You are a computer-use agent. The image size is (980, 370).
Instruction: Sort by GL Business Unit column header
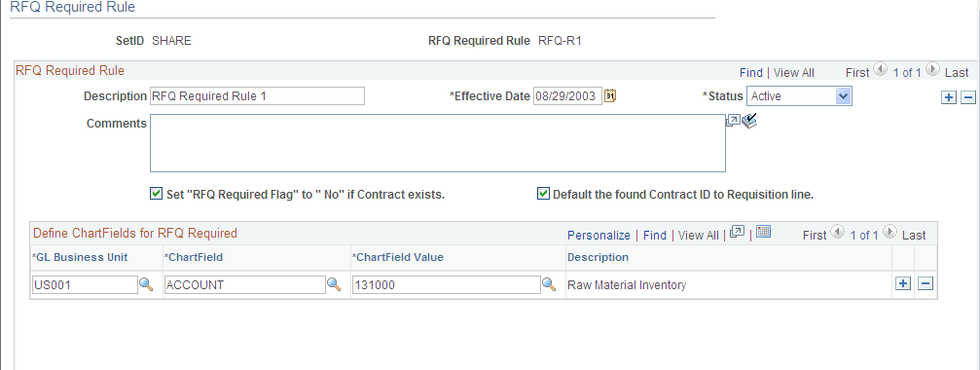point(80,257)
